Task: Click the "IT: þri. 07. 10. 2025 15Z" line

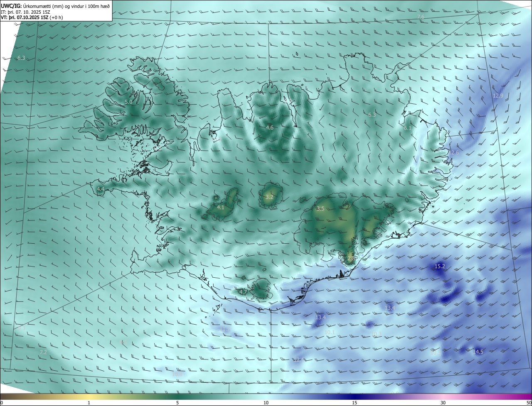Action: point(25,12)
